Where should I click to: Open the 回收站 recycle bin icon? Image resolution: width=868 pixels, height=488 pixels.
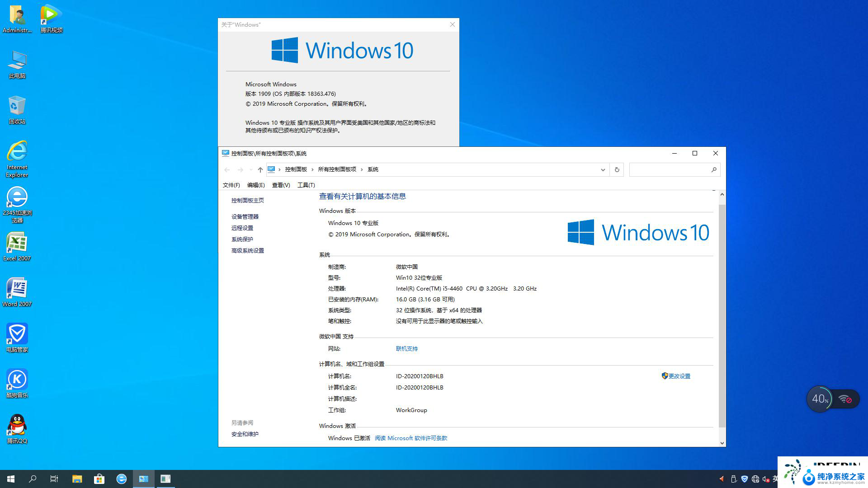tap(17, 110)
